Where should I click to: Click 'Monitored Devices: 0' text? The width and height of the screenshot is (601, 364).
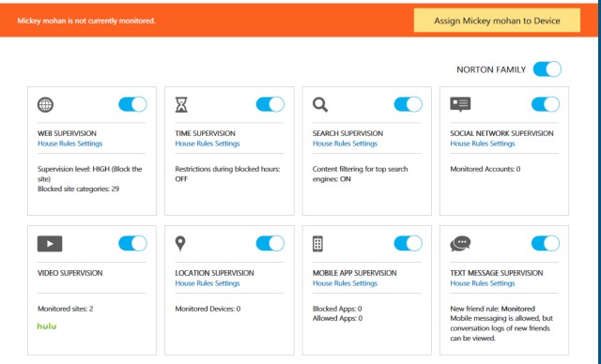[x=208, y=309]
